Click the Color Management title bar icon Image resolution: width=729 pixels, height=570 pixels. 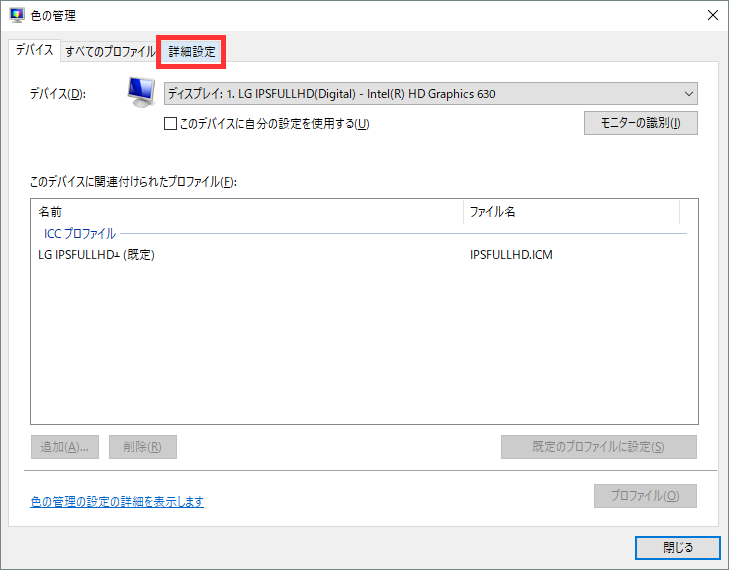click(x=17, y=15)
